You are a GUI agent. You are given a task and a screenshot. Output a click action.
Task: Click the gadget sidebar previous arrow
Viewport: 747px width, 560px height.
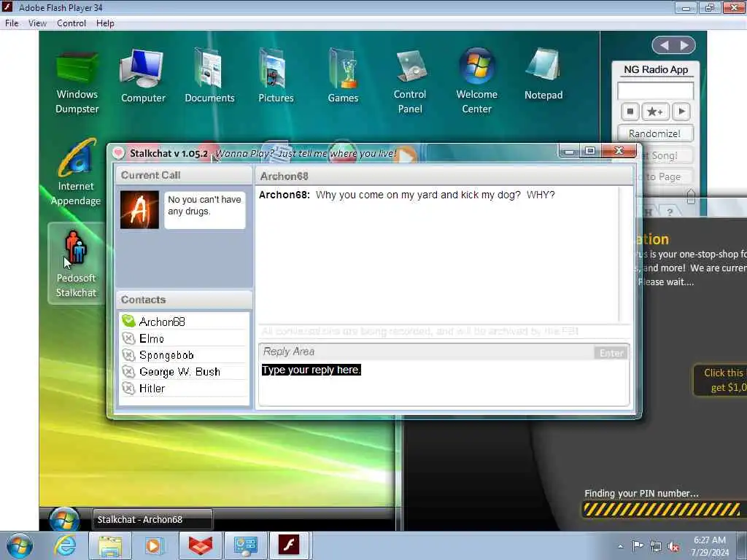tap(664, 45)
